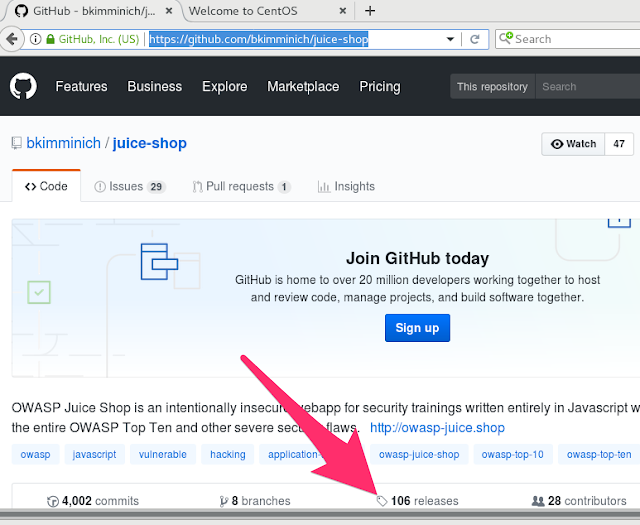Open the 4,002 commits link
This screenshot has width=640, height=525.
tap(93, 501)
